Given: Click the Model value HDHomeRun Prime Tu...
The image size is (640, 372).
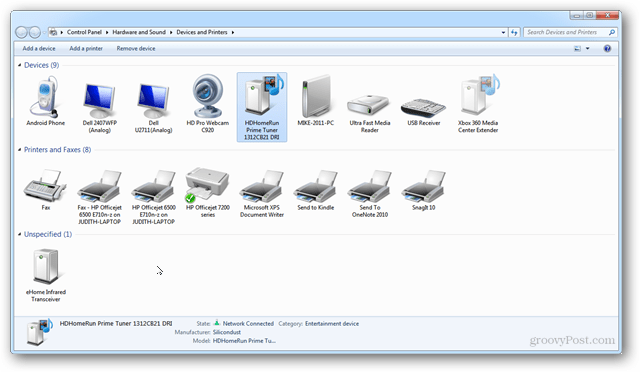Looking at the screenshot, I should pyautogui.click(x=244, y=341).
